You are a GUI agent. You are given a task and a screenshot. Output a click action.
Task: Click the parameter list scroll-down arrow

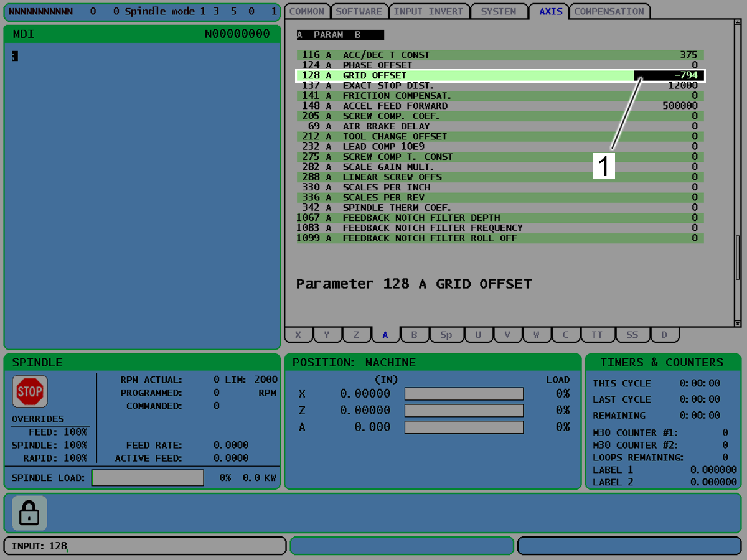pos(738,323)
